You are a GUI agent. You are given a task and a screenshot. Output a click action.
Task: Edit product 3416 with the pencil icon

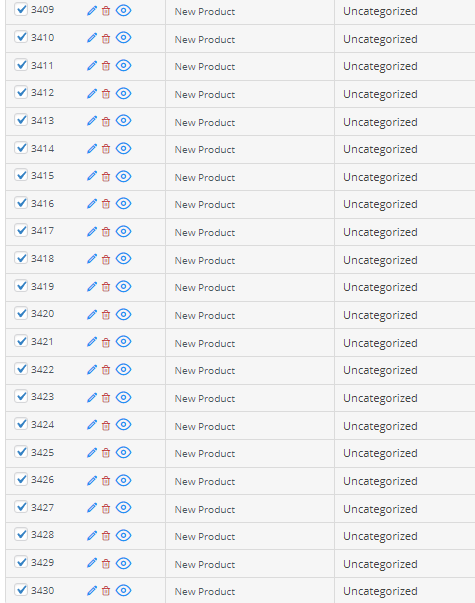point(92,203)
